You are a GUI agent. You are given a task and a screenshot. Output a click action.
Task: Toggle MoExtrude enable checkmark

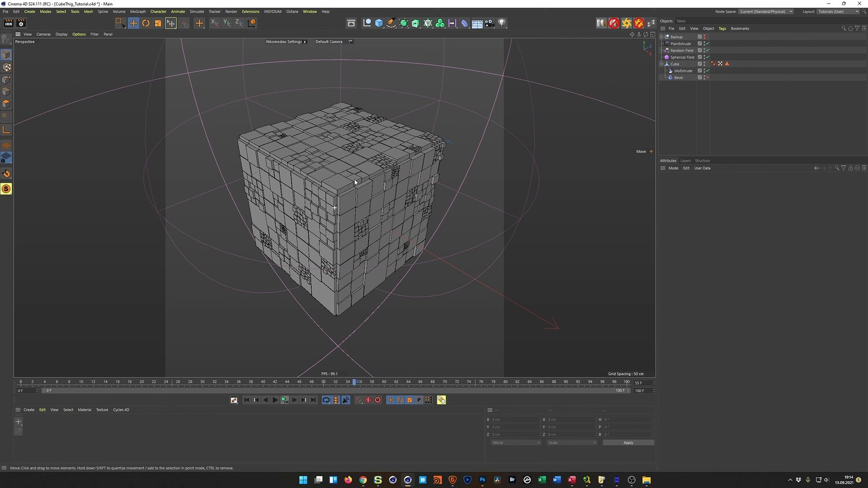[x=708, y=71]
